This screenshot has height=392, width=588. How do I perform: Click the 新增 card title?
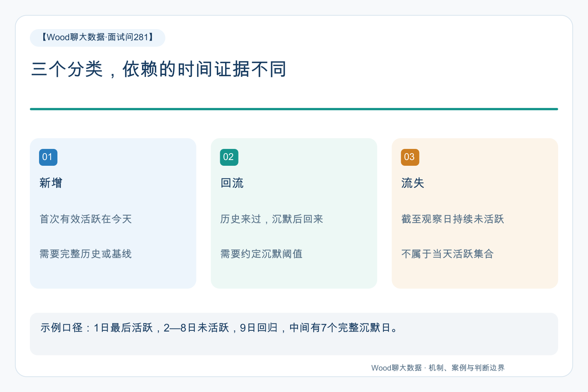point(51,183)
